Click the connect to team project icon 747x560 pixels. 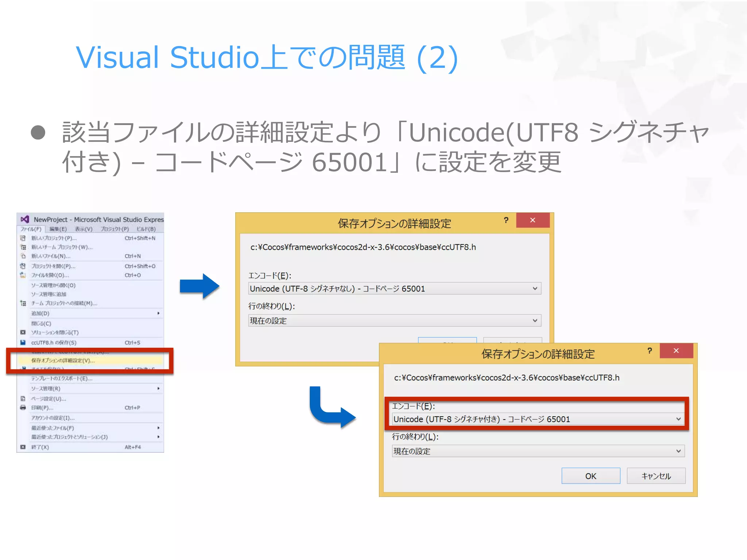pos(23,303)
